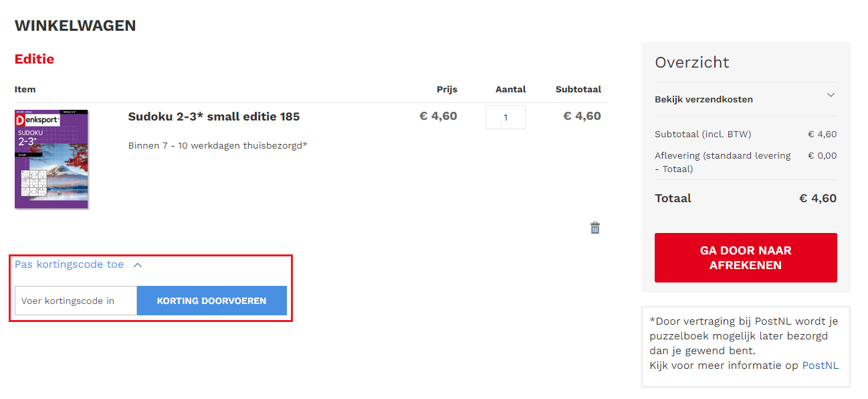Click the Aantal column header
Screen dimensions: 868x399
[510, 89]
